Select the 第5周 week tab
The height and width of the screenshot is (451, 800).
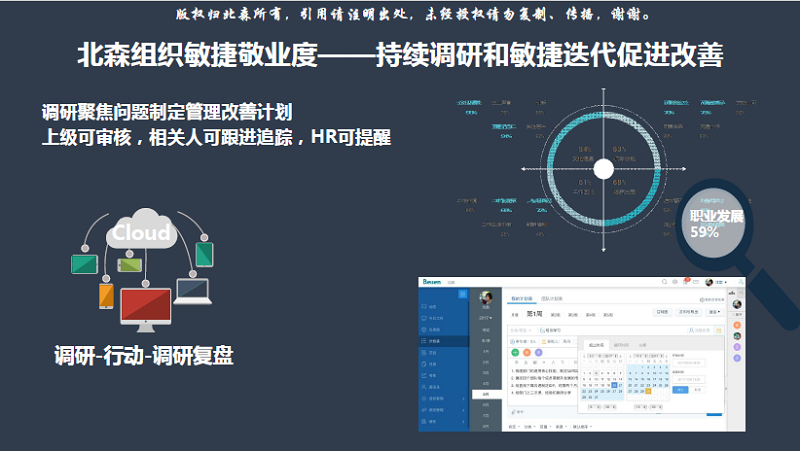click(x=608, y=315)
